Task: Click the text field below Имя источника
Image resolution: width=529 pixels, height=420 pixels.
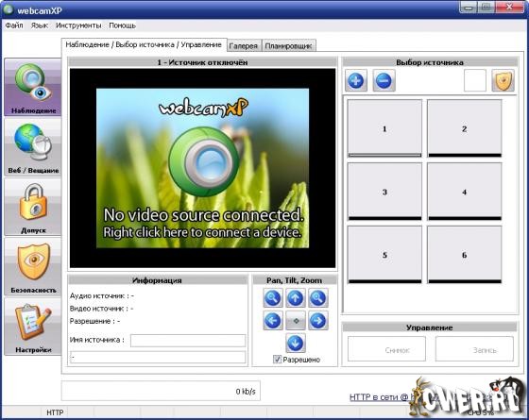Action: click(158, 358)
